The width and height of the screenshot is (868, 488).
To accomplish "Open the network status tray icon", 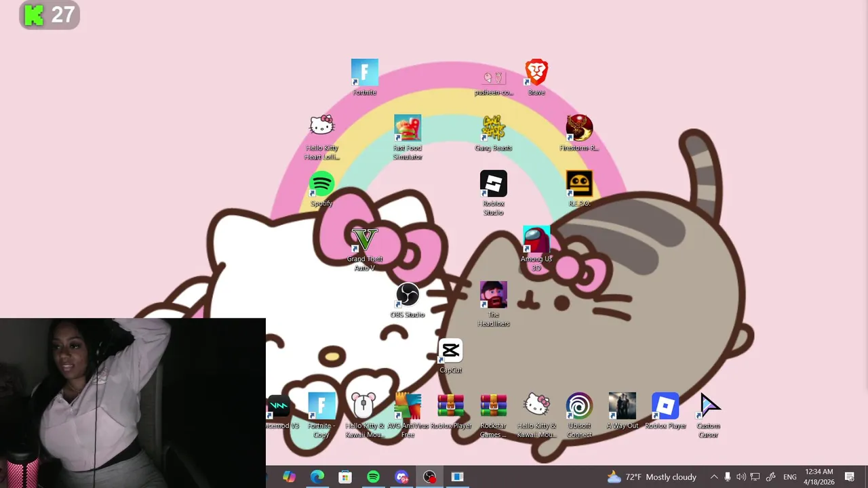I will (x=755, y=477).
